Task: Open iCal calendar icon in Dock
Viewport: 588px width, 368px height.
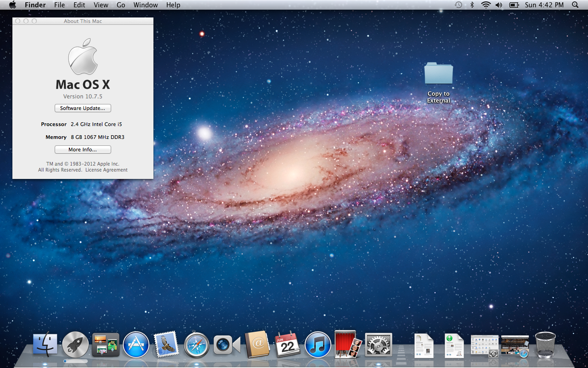Action: click(288, 345)
